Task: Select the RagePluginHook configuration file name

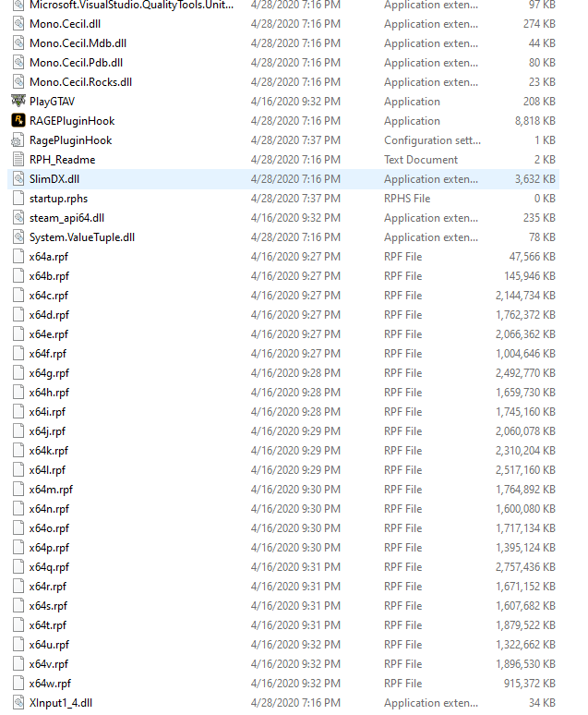Action: click(x=71, y=140)
